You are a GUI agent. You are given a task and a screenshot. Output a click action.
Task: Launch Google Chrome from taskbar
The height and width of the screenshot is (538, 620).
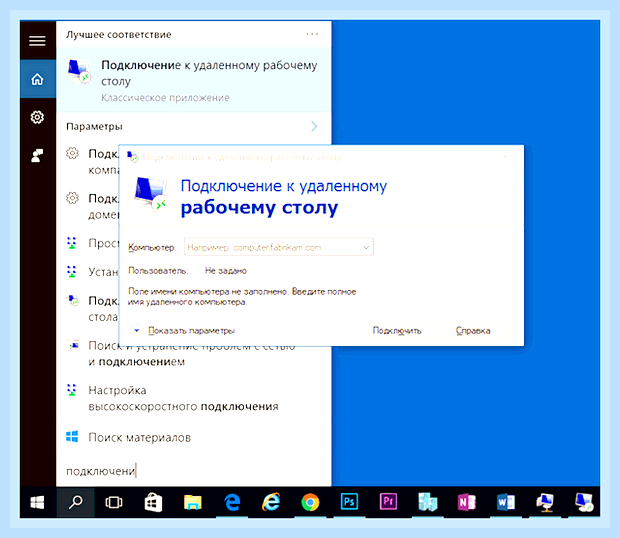coord(310,502)
